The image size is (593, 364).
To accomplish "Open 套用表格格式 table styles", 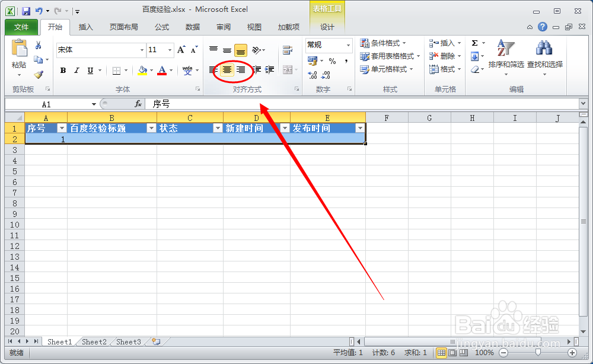I will point(390,56).
